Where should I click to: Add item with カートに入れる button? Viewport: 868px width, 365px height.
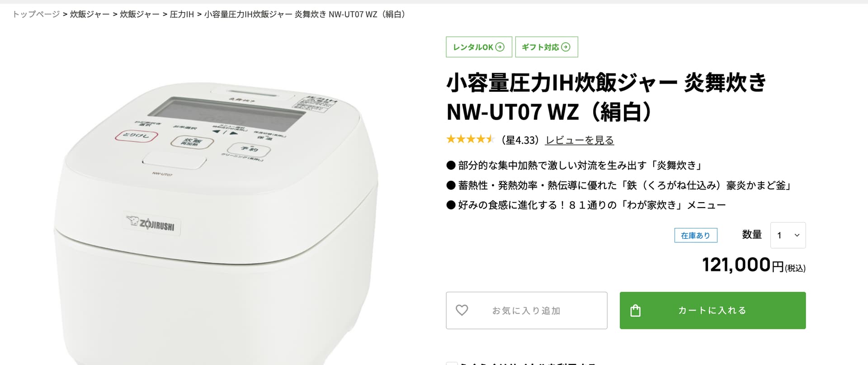pyautogui.click(x=712, y=310)
